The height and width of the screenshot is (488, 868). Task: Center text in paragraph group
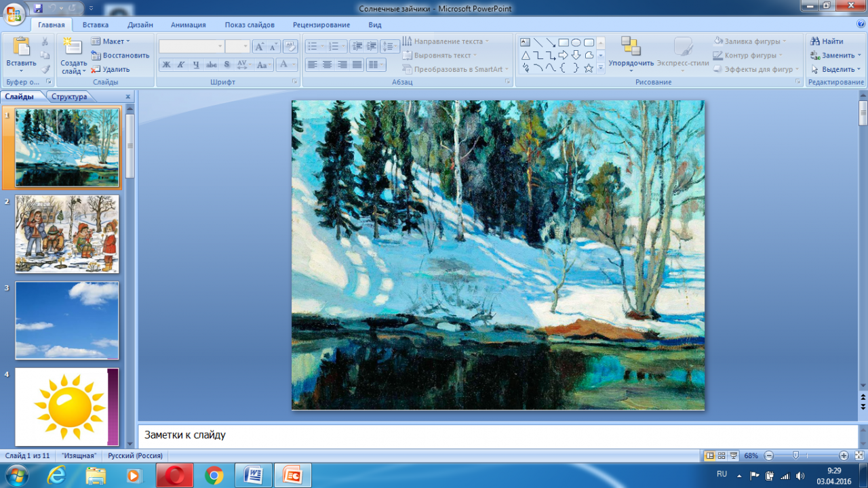327,65
